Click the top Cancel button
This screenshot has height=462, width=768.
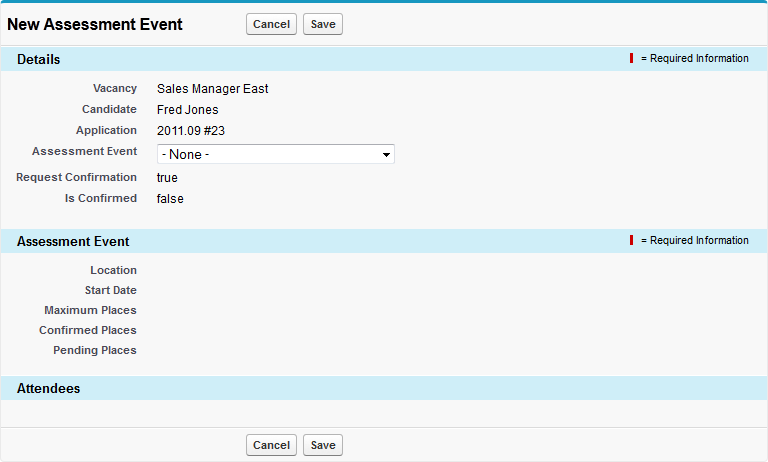tap(271, 24)
